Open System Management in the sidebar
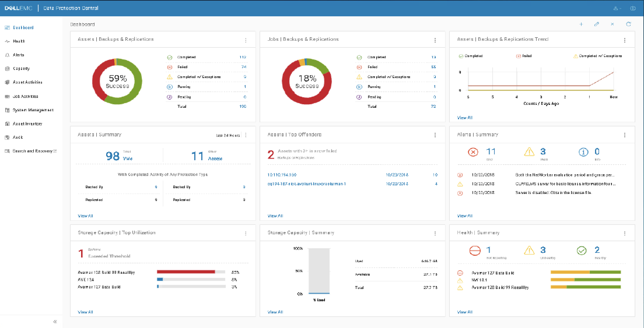This screenshot has width=644, height=328. [x=29, y=110]
